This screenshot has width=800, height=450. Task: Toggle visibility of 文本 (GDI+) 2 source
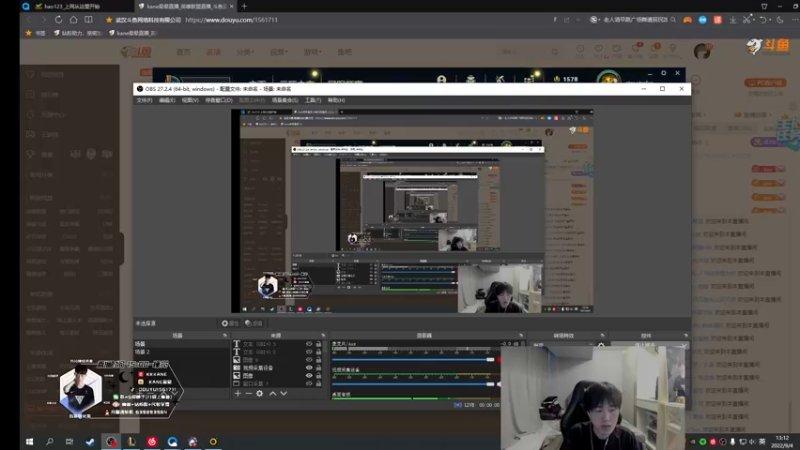(309, 352)
